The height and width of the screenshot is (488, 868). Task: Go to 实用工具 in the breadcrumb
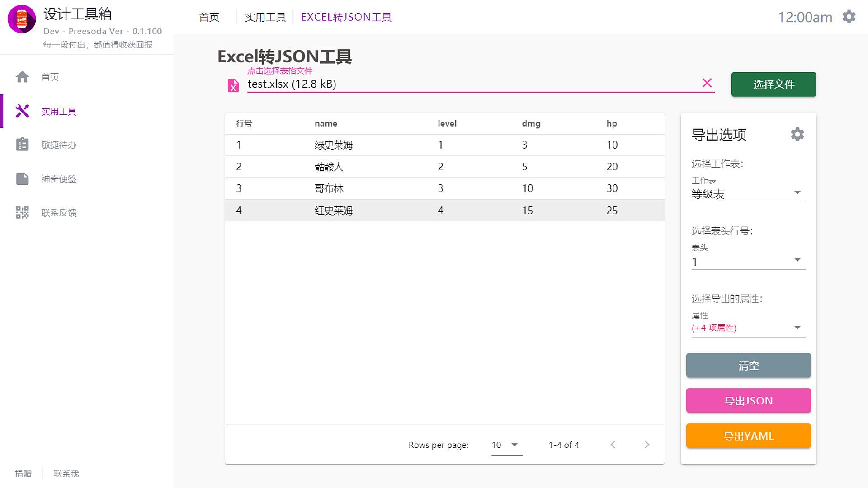265,17
